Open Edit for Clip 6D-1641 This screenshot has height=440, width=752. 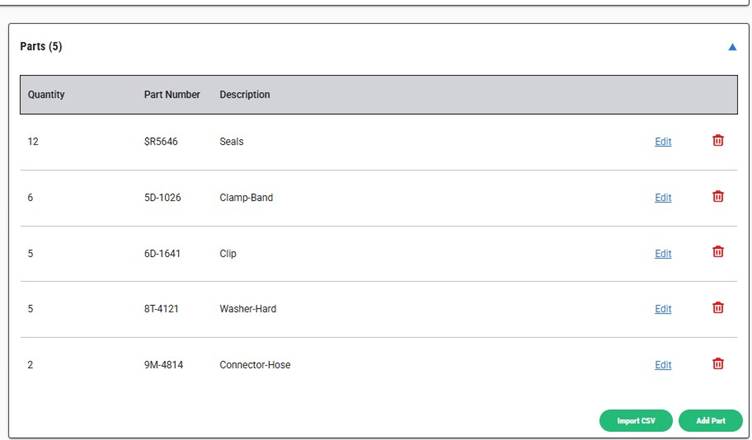click(663, 253)
